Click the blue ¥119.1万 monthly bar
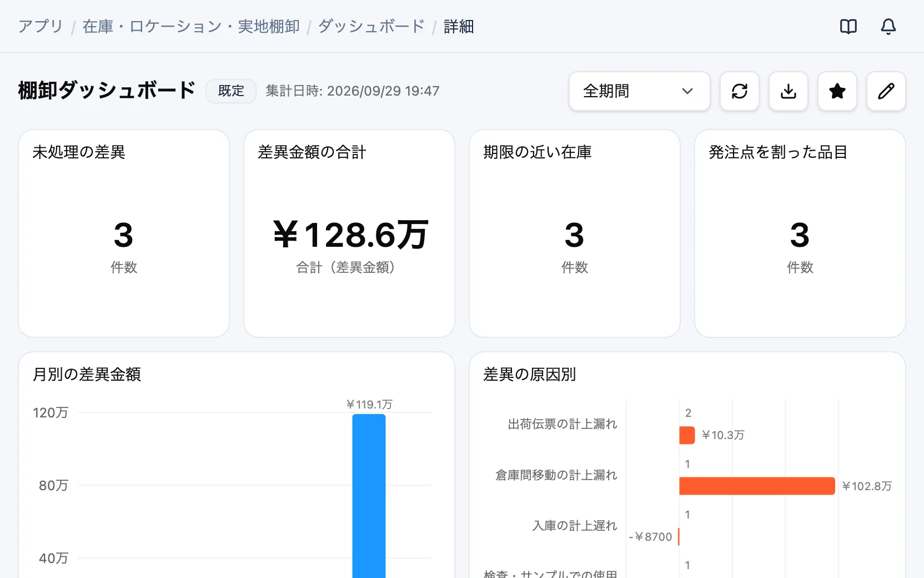This screenshot has height=578, width=924. pyautogui.click(x=369, y=496)
